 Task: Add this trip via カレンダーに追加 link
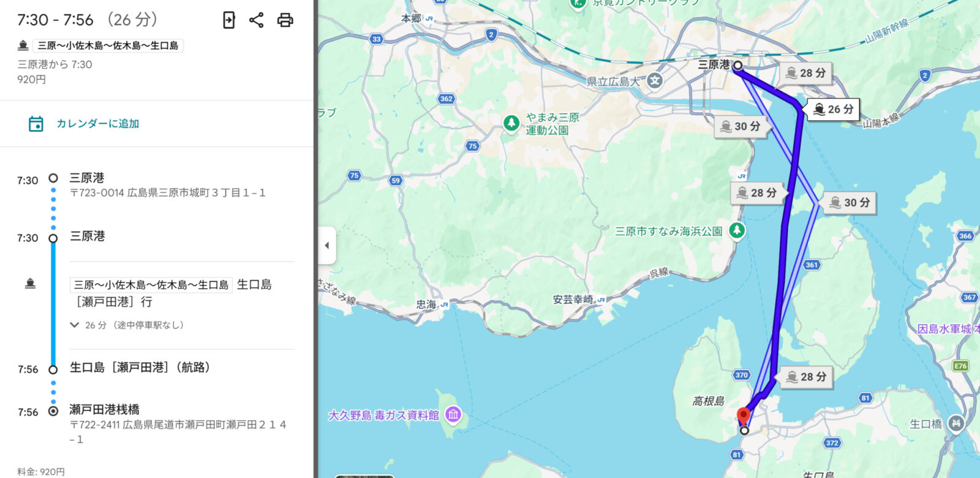point(97,124)
